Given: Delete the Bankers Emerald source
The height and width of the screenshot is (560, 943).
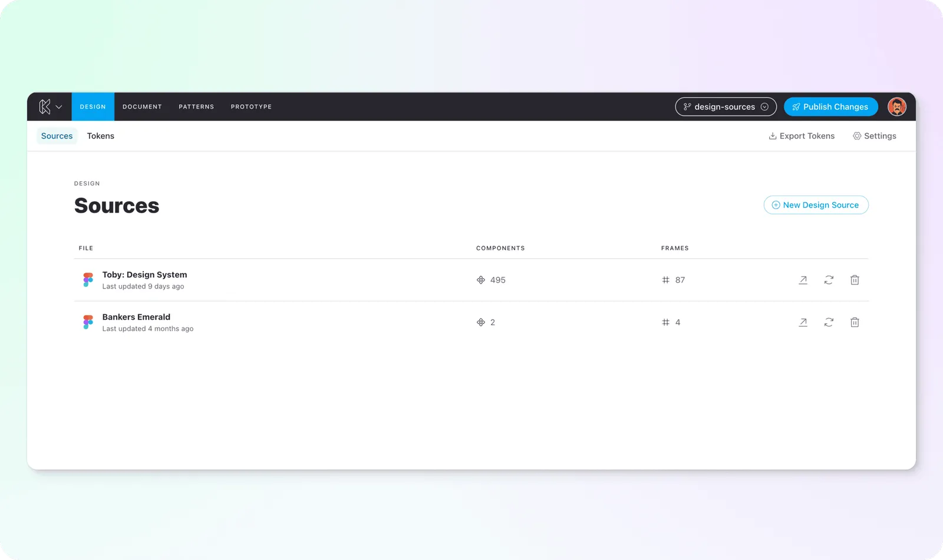Looking at the screenshot, I should click(855, 322).
